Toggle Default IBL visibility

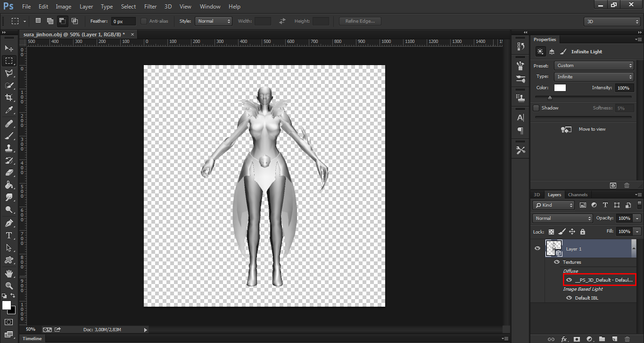coord(569,298)
